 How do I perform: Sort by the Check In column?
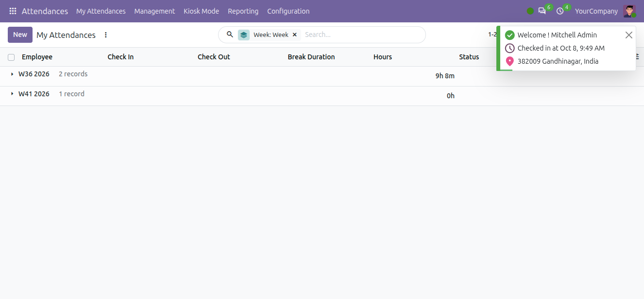tap(120, 57)
